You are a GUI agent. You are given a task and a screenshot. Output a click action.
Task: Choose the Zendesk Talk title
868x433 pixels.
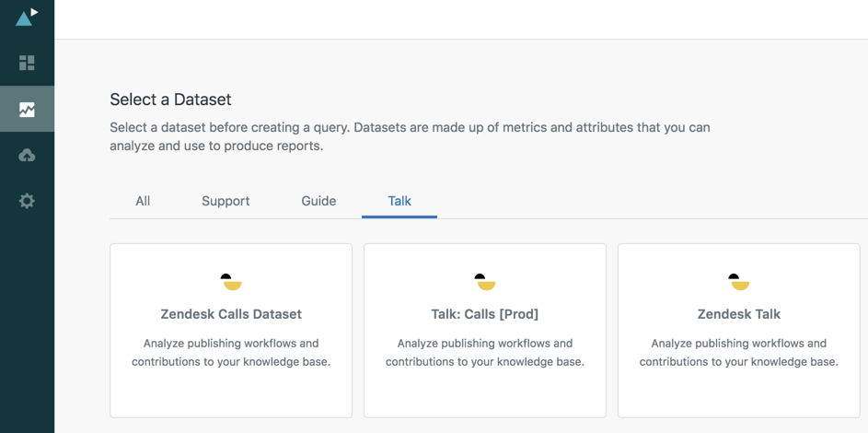[738, 314]
